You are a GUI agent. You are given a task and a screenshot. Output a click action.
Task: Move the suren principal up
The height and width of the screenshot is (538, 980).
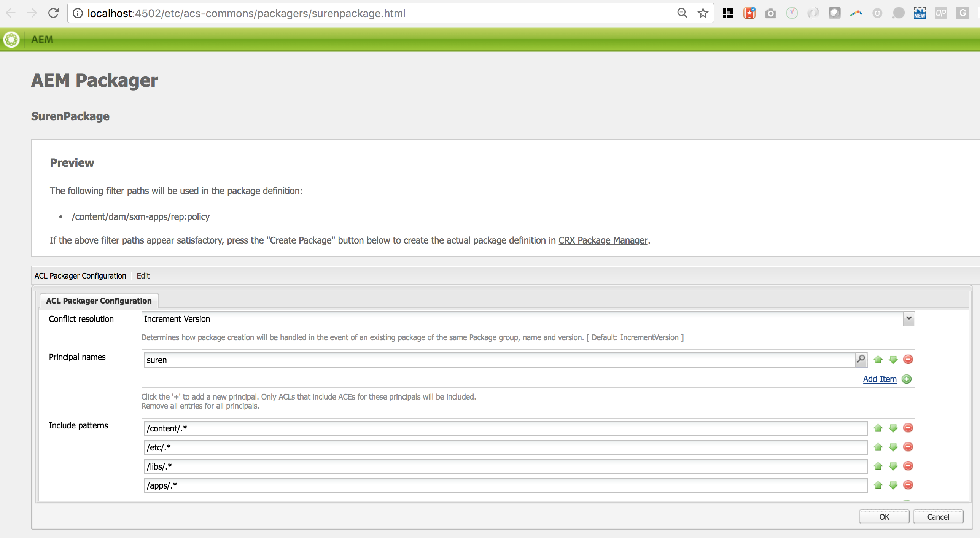pyautogui.click(x=878, y=359)
